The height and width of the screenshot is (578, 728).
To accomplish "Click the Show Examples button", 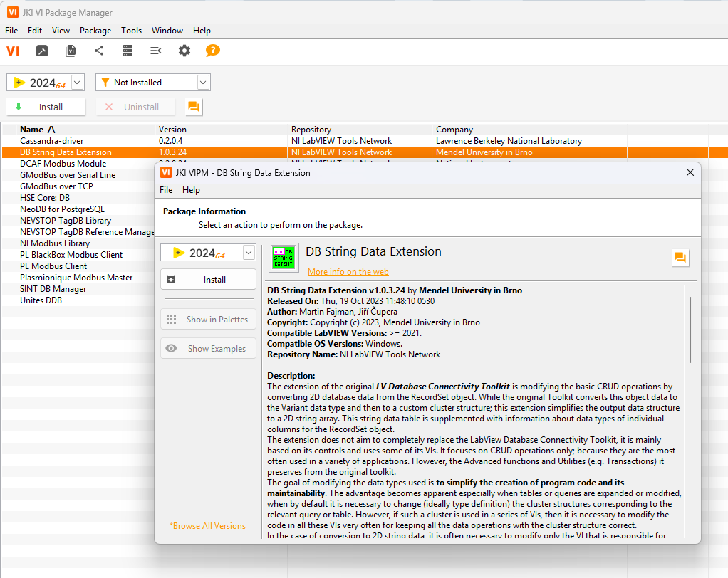I will (208, 348).
